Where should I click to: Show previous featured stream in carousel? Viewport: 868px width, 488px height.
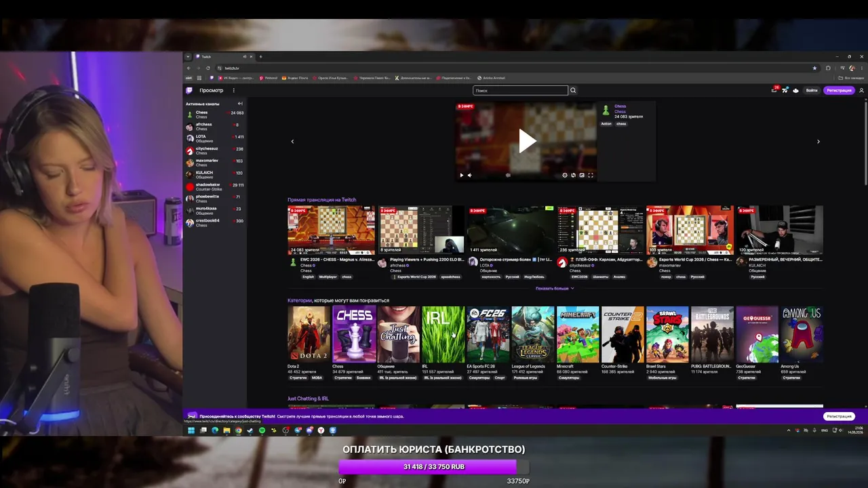(292, 142)
